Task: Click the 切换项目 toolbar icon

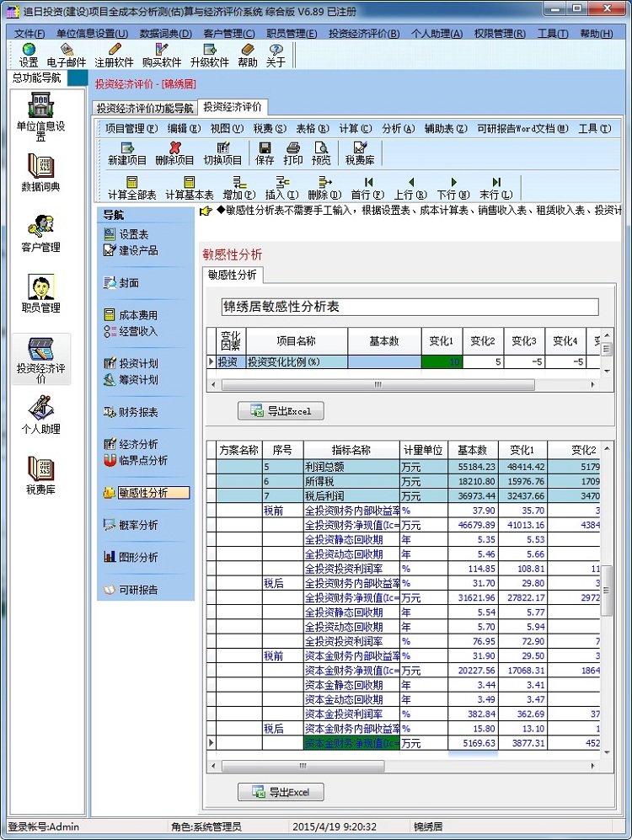Action: (222, 153)
